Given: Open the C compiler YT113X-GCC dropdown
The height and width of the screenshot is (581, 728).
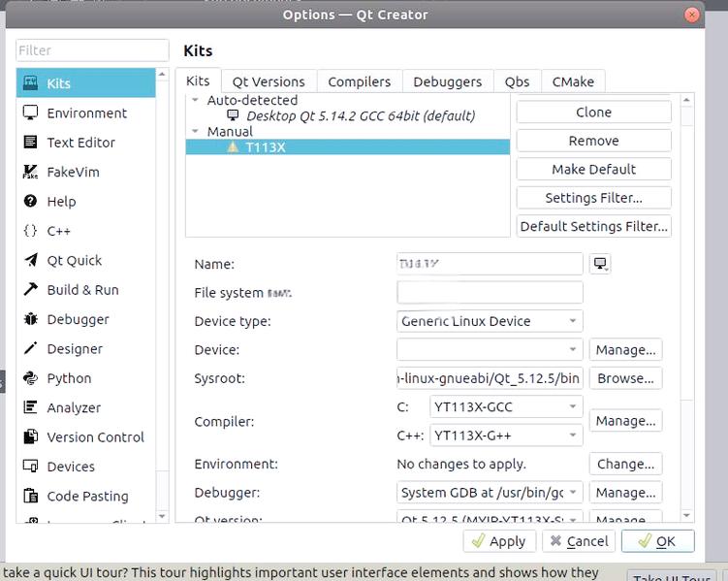Looking at the screenshot, I should pos(506,406).
